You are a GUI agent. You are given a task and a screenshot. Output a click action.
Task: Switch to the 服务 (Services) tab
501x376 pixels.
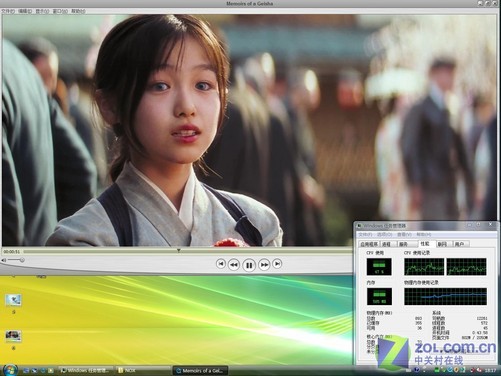[x=407, y=244]
